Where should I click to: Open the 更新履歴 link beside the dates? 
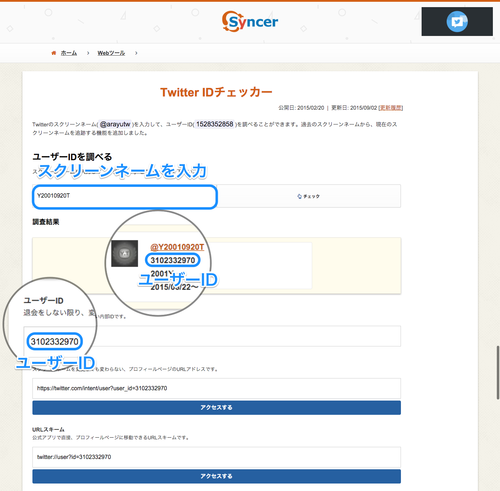391,108
